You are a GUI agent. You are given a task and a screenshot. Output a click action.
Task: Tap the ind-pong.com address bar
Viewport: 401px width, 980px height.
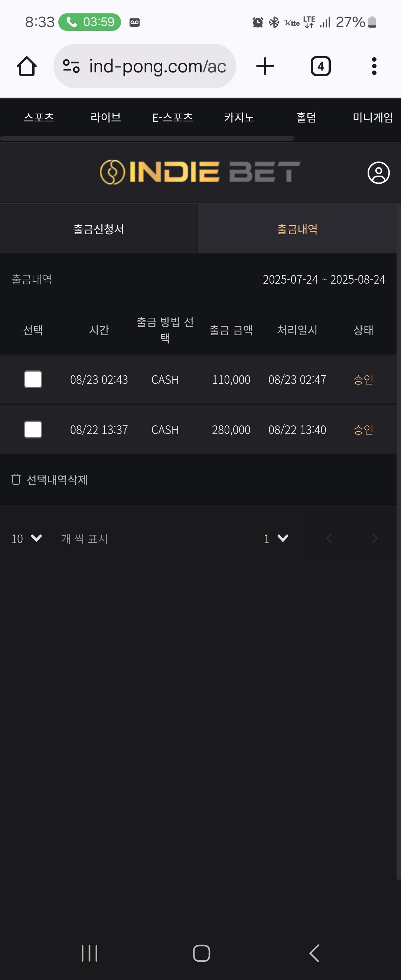(144, 66)
